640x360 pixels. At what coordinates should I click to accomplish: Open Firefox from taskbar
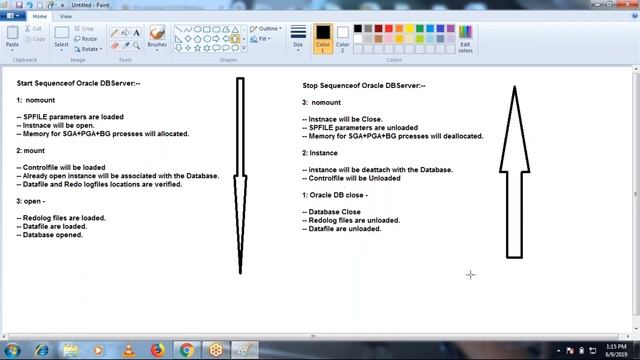coord(158,350)
